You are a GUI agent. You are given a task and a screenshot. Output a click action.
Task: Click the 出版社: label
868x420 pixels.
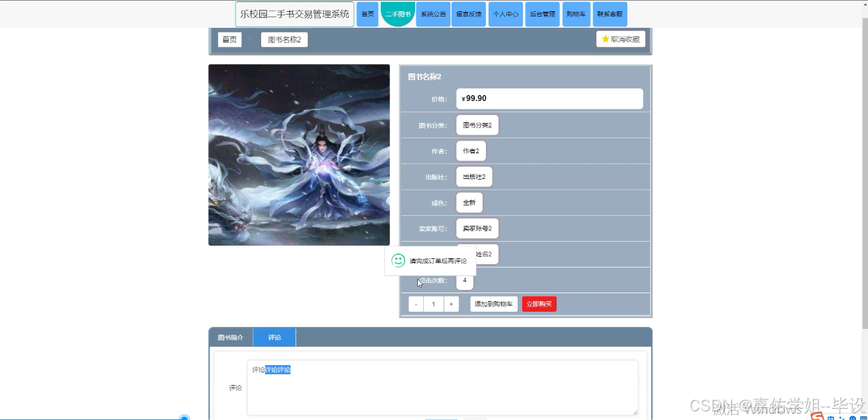pyautogui.click(x=436, y=177)
